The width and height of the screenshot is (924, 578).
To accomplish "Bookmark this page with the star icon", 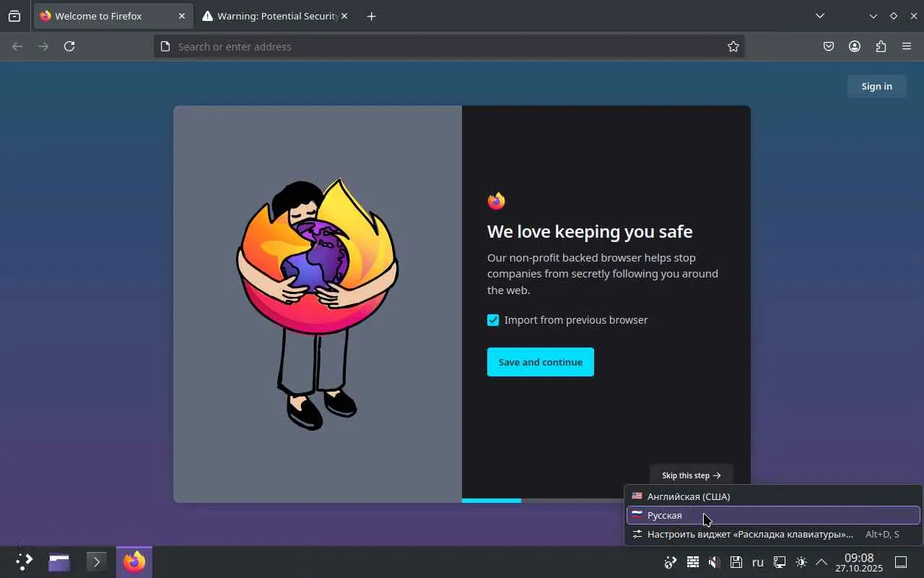I will pyautogui.click(x=733, y=46).
